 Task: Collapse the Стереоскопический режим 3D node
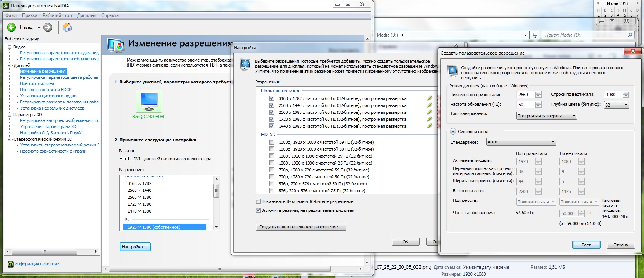coord(10,139)
